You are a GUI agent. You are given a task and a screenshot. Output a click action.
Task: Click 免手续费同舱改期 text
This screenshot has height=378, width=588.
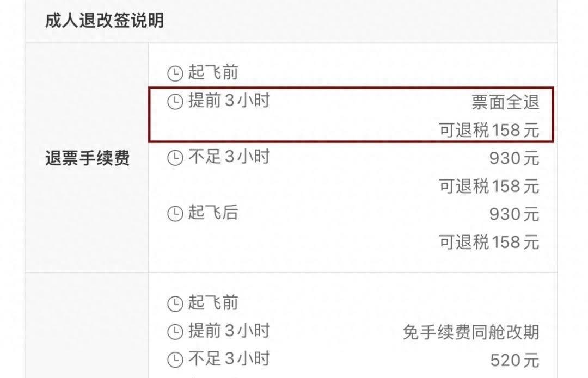[471, 332]
